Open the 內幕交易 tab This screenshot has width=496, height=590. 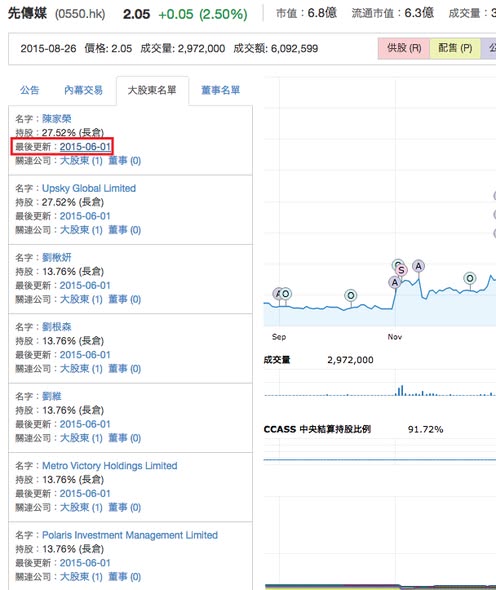[83, 90]
